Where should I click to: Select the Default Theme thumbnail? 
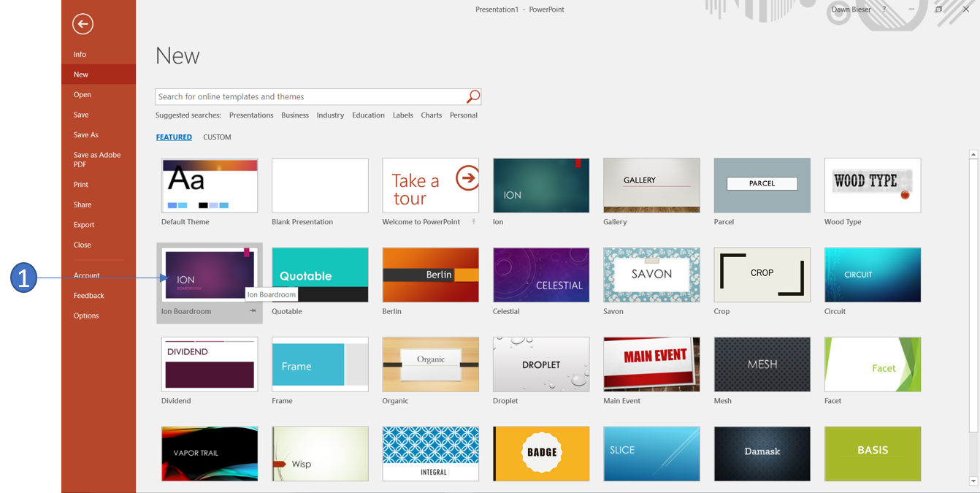pos(210,186)
